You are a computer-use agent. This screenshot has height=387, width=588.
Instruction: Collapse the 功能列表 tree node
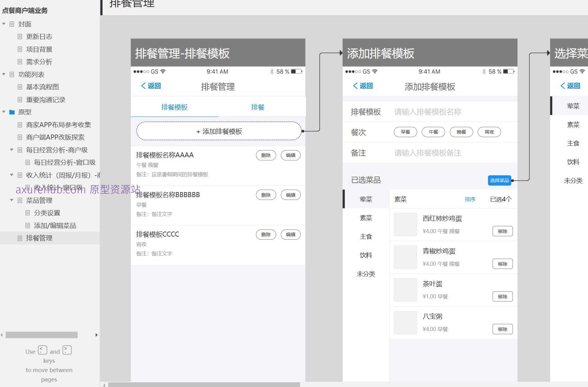coord(4,74)
